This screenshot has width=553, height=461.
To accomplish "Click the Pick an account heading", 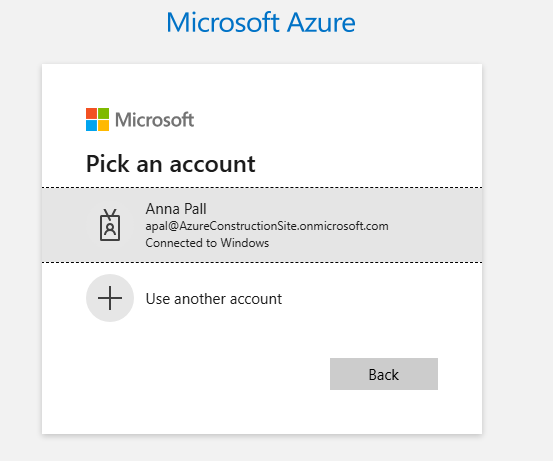I will click(x=171, y=164).
